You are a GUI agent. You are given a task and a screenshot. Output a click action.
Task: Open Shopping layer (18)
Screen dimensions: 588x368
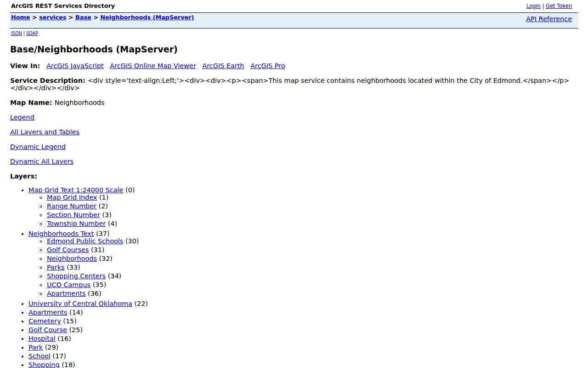44,365
